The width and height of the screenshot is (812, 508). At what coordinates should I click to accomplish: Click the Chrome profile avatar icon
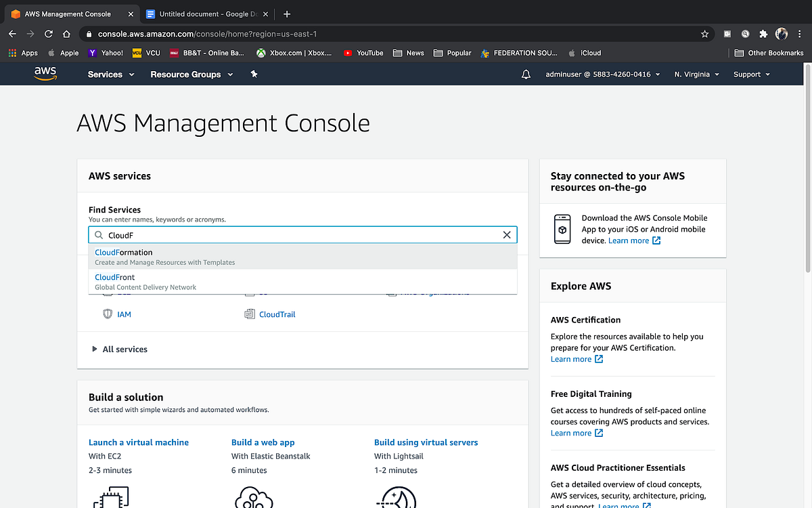click(x=782, y=34)
